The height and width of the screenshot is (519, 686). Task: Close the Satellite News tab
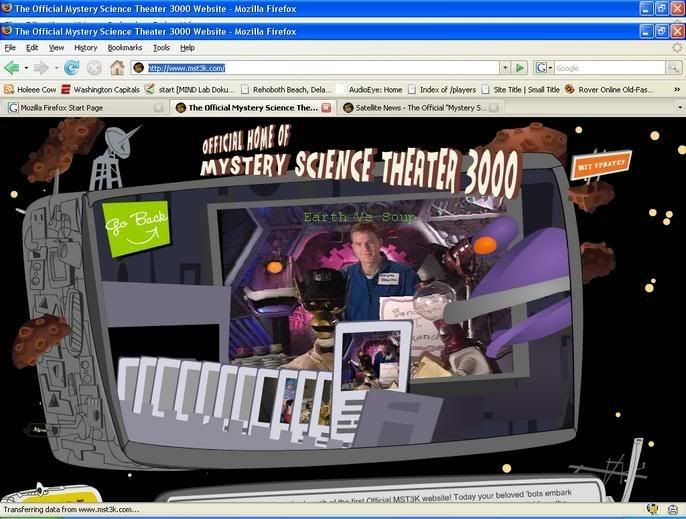(494, 108)
